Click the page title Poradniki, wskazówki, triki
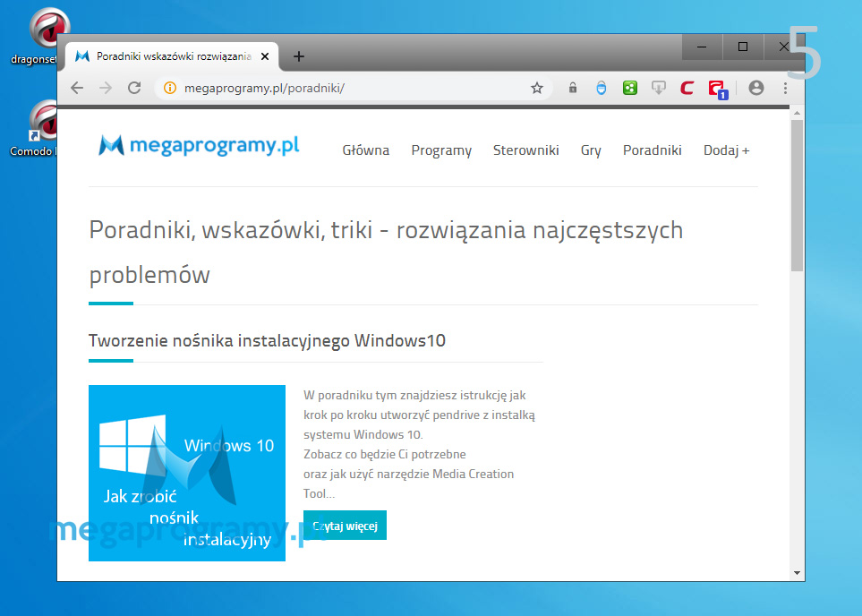 click(386, 252)
